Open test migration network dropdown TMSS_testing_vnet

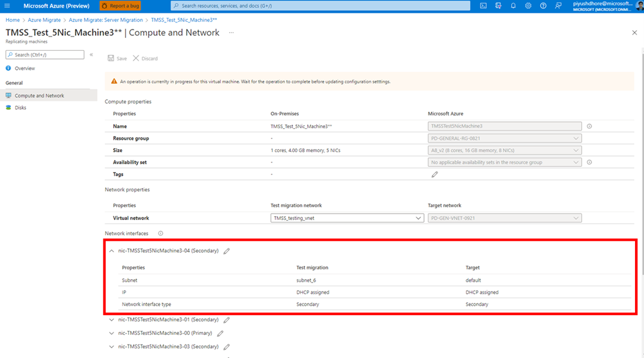pyautogui.click(x=347, y=218)
